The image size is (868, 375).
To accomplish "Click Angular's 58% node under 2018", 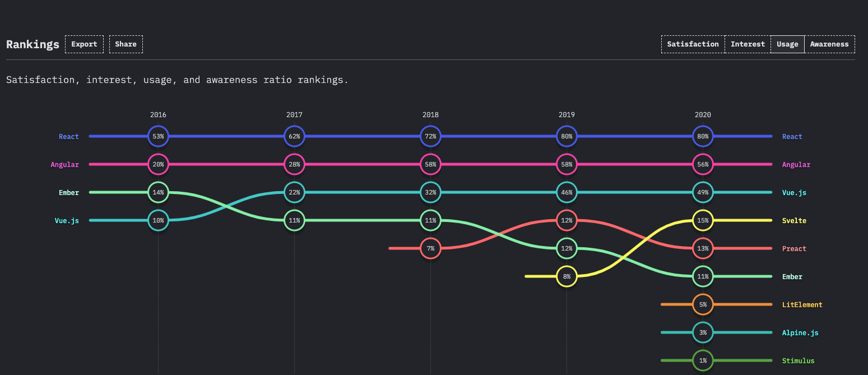I will pos(430,164).
